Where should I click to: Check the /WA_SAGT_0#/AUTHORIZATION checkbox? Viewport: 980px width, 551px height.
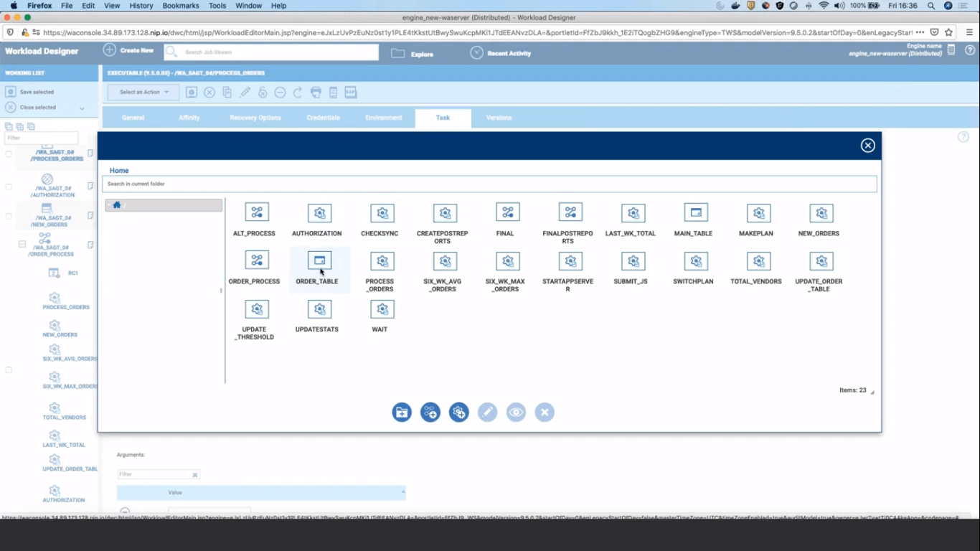tap(9, 187)
